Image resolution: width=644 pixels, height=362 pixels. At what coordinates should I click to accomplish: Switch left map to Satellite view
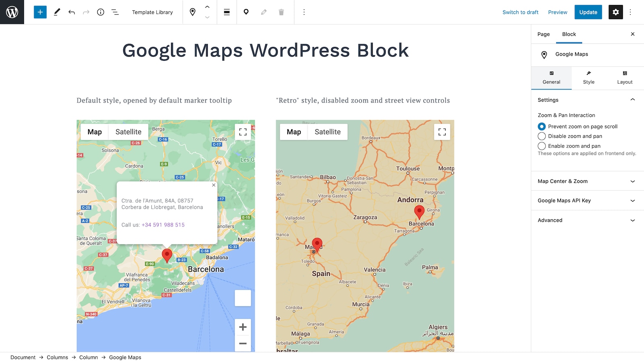pos(128,132)
